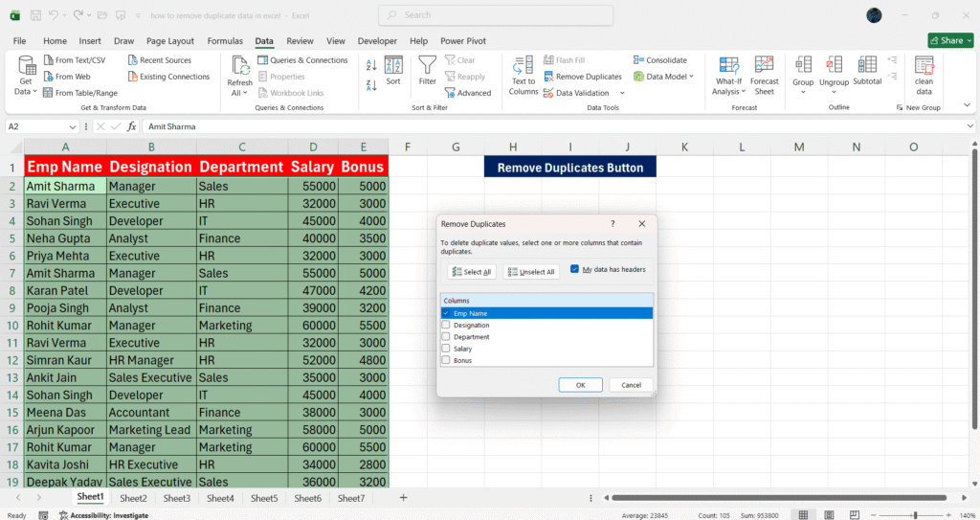Collapse the ribbon with chevron
This screenshot has height=520, width=980.
click(967, 105)
